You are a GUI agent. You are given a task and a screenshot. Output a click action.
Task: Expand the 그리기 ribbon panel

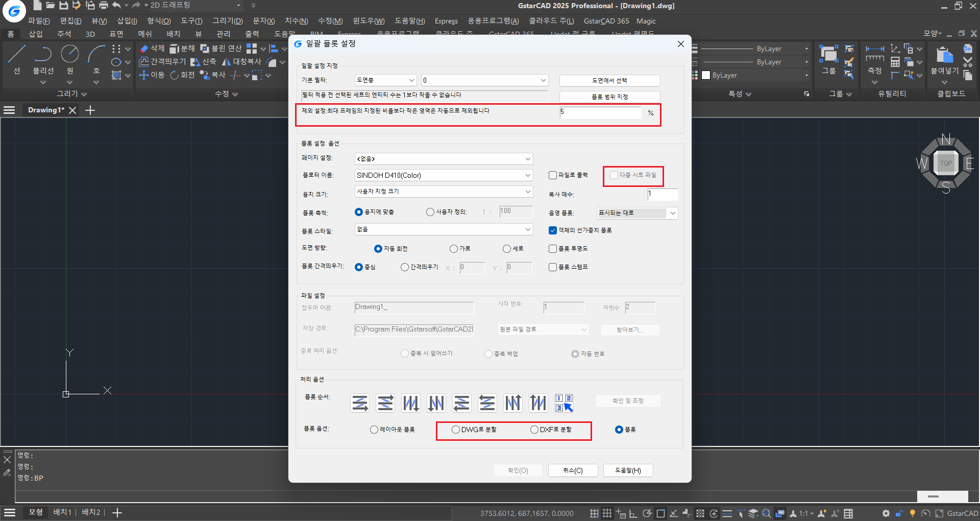pos(71,94)
